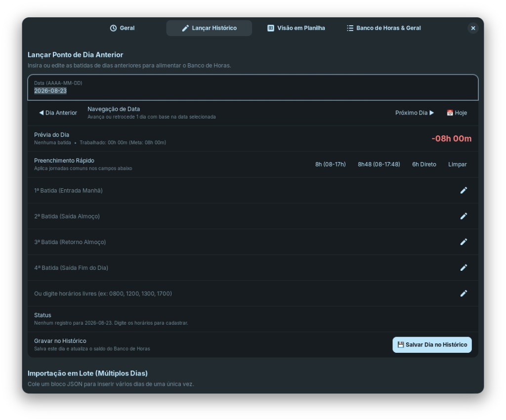Close the dialog with the X button

(473, 28)
